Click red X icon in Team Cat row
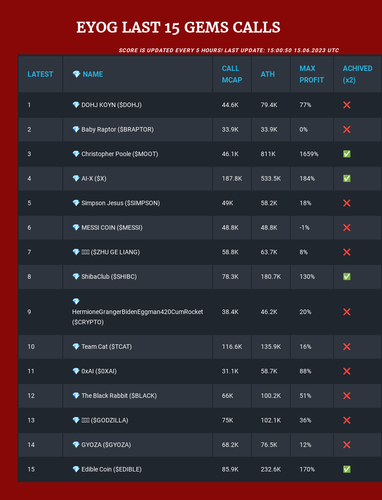This screenshot has height=500, width=382. 347,347
